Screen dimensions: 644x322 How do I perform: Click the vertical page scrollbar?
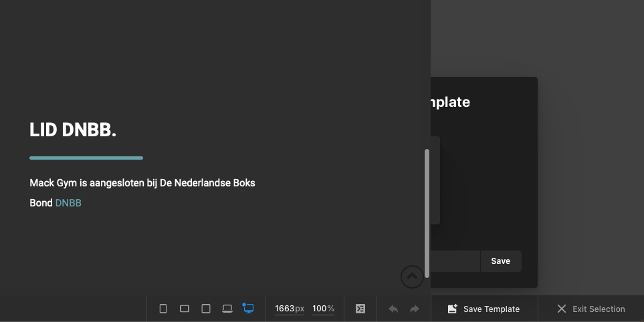[427, 212]
